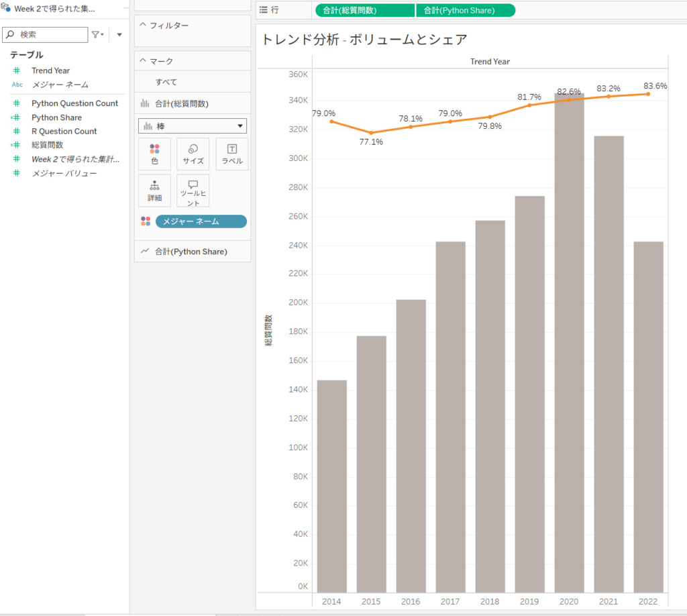Click the data source icon for Week 2
The width and height of the screenshot is (687, 616).
click(7, 9)
